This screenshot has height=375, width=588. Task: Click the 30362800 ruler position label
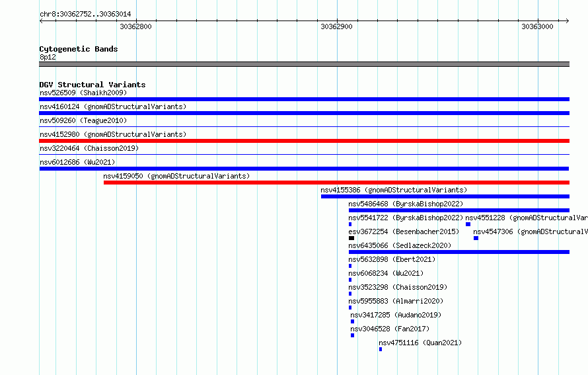click(x=135, y=26)
